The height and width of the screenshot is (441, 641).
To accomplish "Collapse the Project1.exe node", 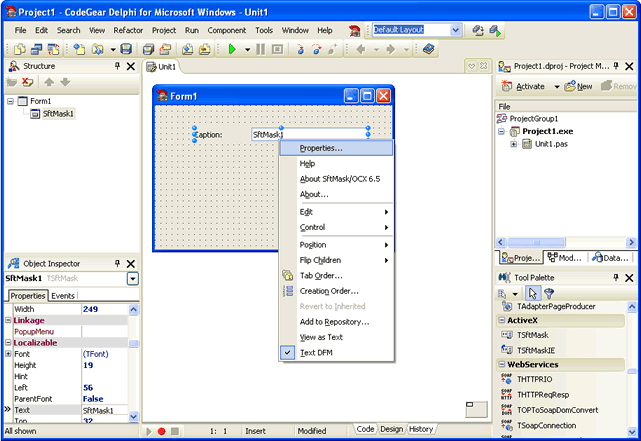I will tap(501, 131).
